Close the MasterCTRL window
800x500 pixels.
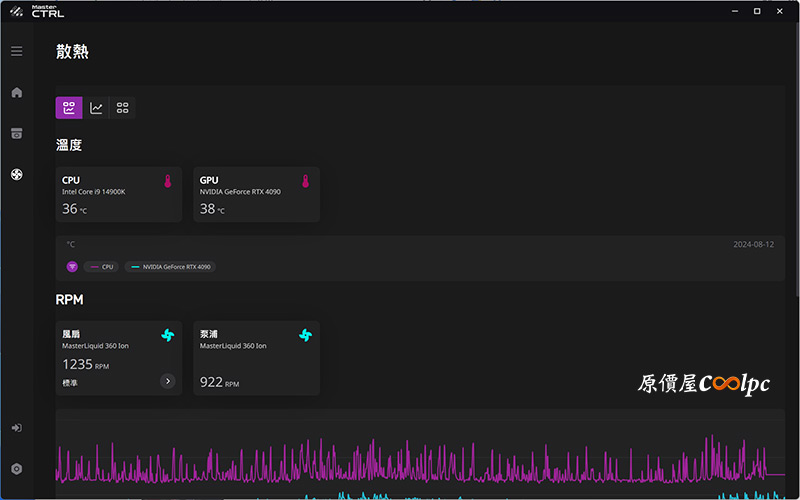pos(780,11)
